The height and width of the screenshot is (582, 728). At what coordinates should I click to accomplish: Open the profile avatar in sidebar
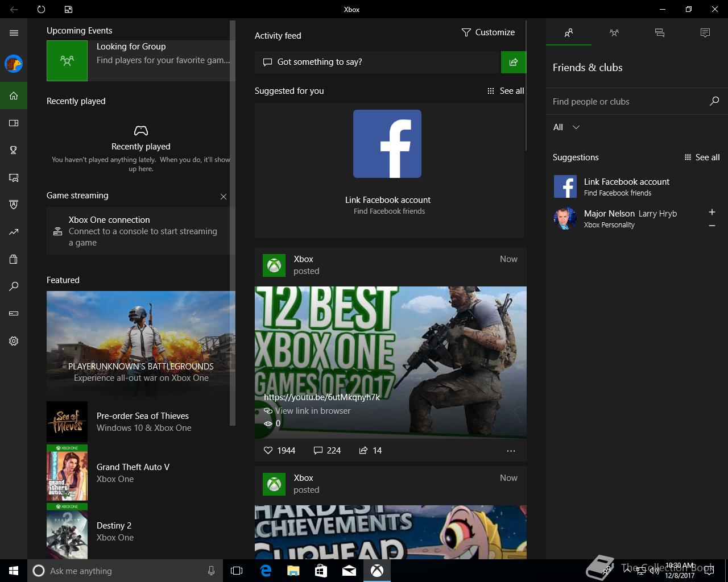click(14, 64)
